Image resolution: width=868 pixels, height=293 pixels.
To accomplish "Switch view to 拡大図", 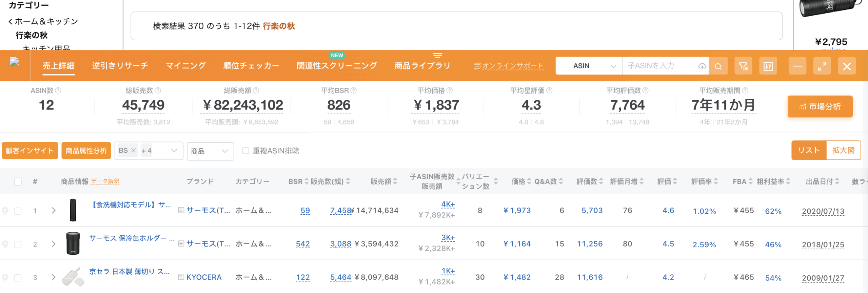I will tap(843, 150).
